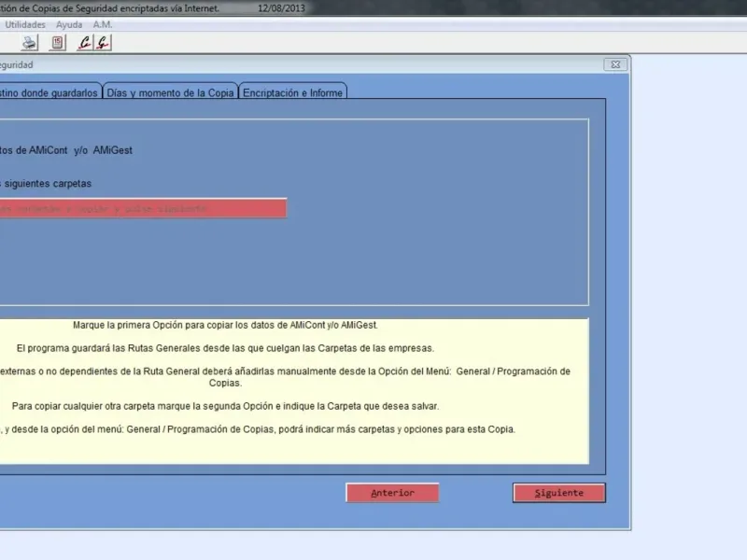Open the A.M. menu
Screen dimensions: 747x560
(103, 24)
